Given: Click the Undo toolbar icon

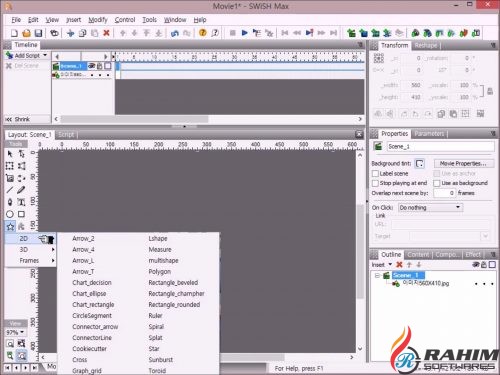Looking at the screenshot, I should 175,33.
